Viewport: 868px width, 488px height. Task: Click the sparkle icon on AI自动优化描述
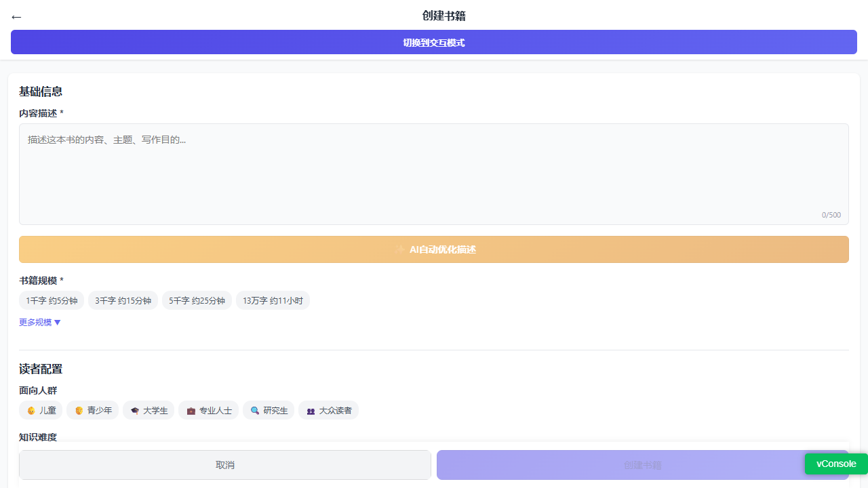[399, 249]
